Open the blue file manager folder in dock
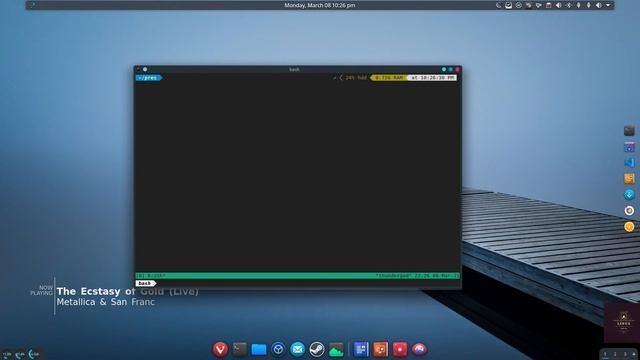The width and height of the screenshot is (640, 360). click(259, 349)
